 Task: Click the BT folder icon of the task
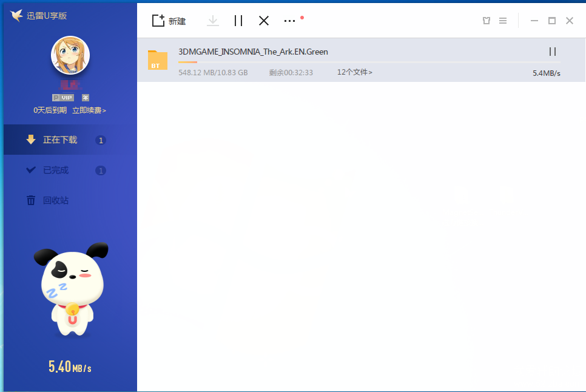coord(158,61)
